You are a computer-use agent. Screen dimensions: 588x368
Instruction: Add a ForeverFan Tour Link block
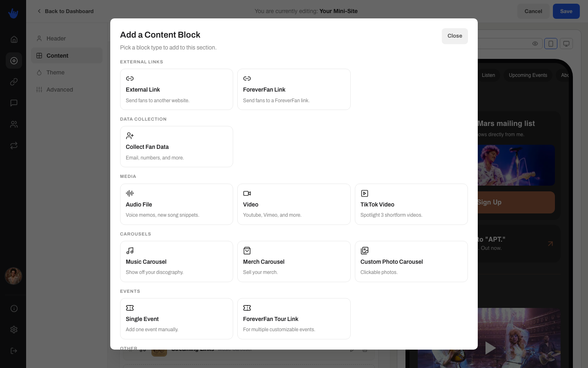294,319
